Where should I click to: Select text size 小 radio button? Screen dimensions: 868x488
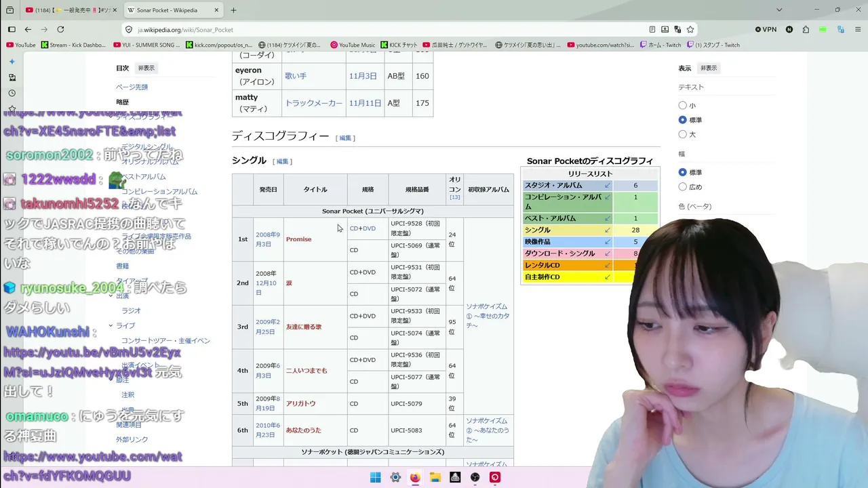coord(682,106)
